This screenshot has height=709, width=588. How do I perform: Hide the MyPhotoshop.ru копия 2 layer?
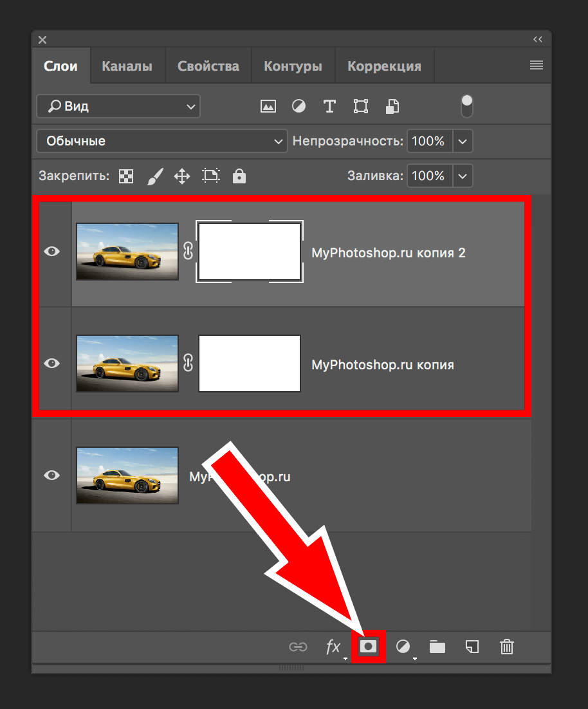(51, 252)
